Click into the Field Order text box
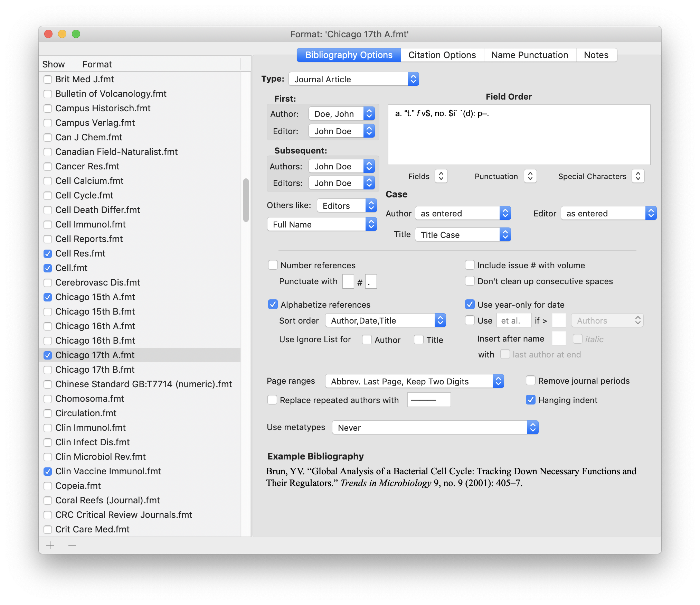This screenshot has height=605, width=700. coord(519,135)
